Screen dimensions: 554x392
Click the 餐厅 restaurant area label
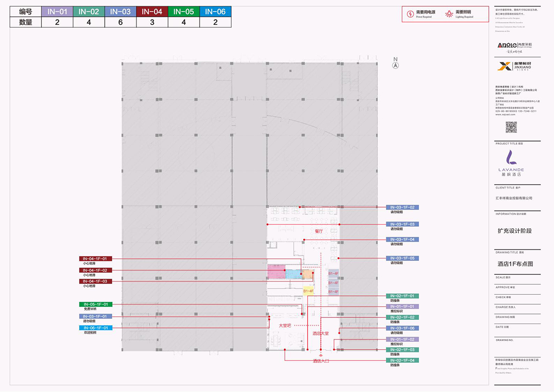click(318, 231)
